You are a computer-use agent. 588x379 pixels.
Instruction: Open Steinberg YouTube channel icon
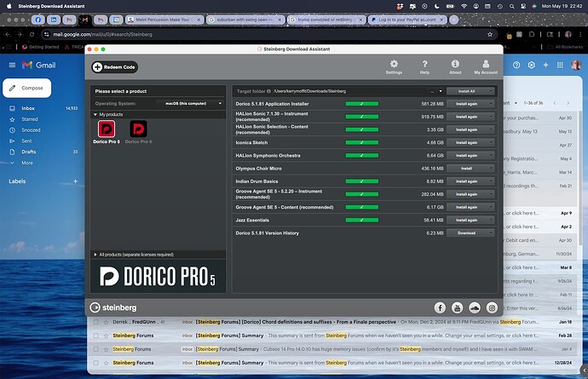[457, 307]
